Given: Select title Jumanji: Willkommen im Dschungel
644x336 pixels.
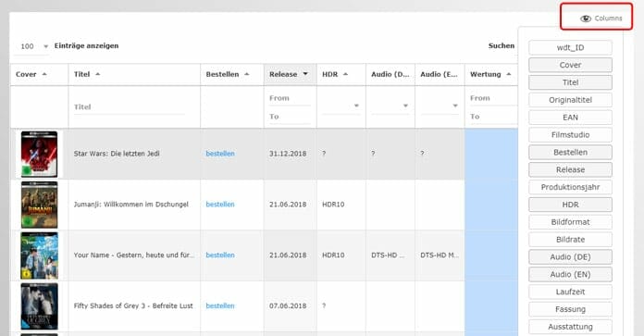Looking at the screenshot, I should [131, 205].
